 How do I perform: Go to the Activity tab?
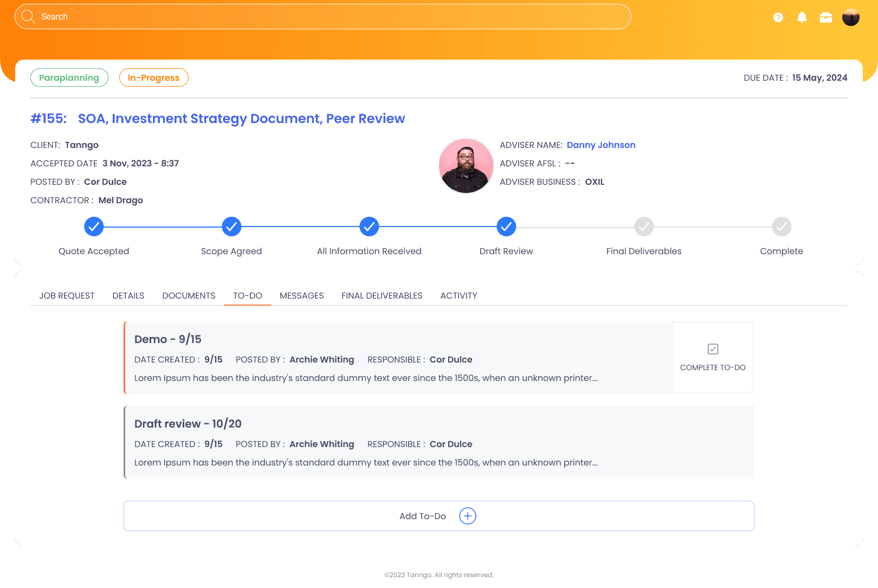(x=459, y=295)
